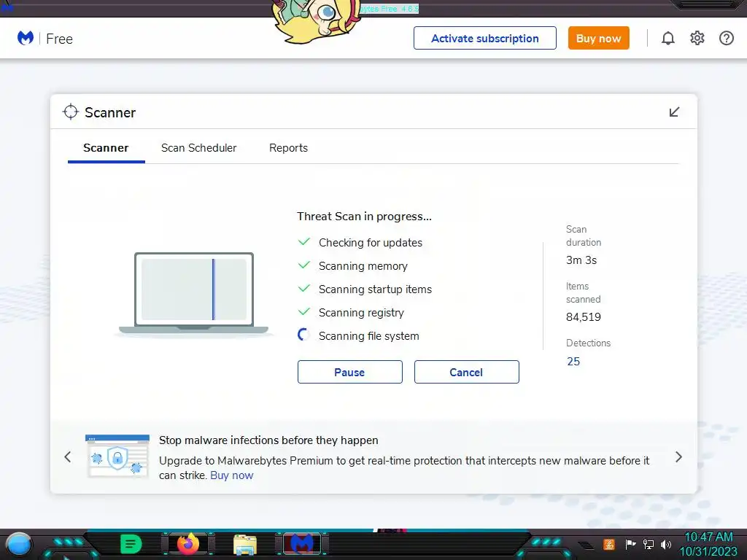Click the Free edition label

(60, 39)
